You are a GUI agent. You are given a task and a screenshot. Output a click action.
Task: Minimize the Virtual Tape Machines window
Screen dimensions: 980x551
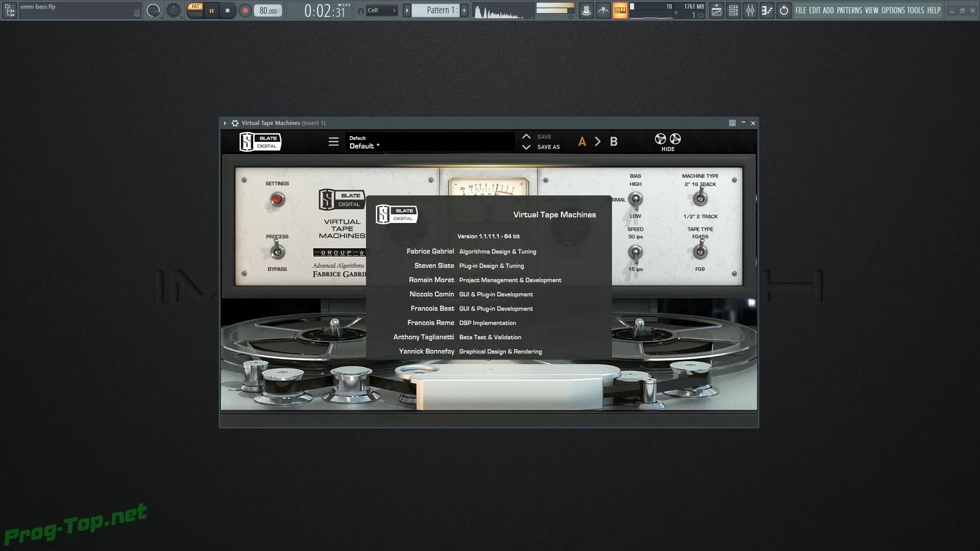click(743, 123)
